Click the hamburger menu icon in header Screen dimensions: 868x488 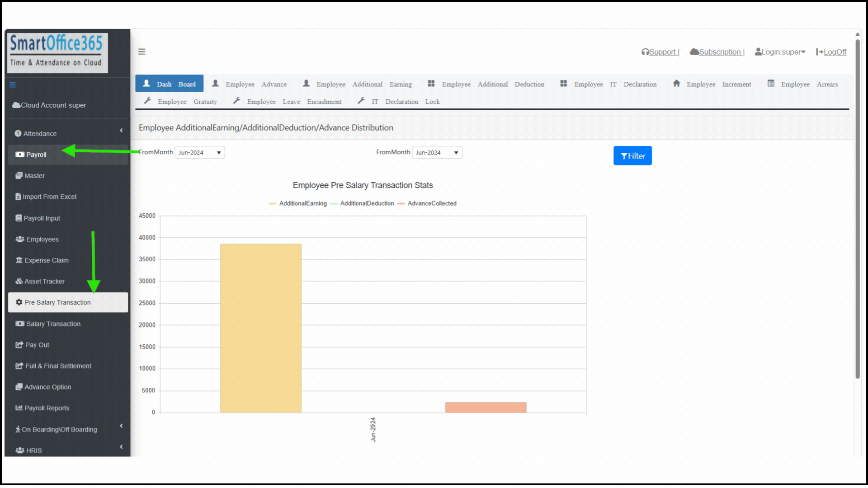coord(142,52)
